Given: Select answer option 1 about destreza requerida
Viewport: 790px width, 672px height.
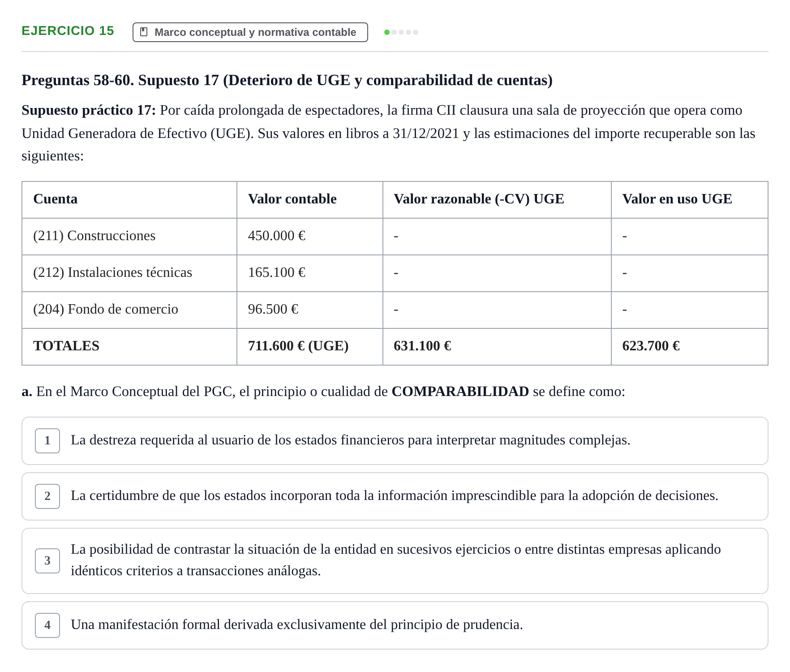Looking at the screenshot, I should click(395, 441).
